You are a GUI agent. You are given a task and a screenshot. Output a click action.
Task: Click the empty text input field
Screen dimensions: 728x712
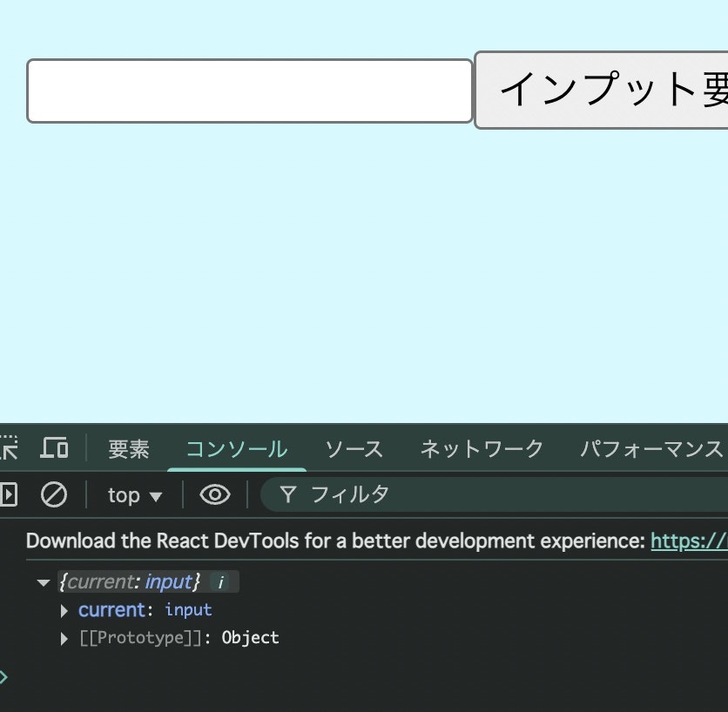point(250,91)
